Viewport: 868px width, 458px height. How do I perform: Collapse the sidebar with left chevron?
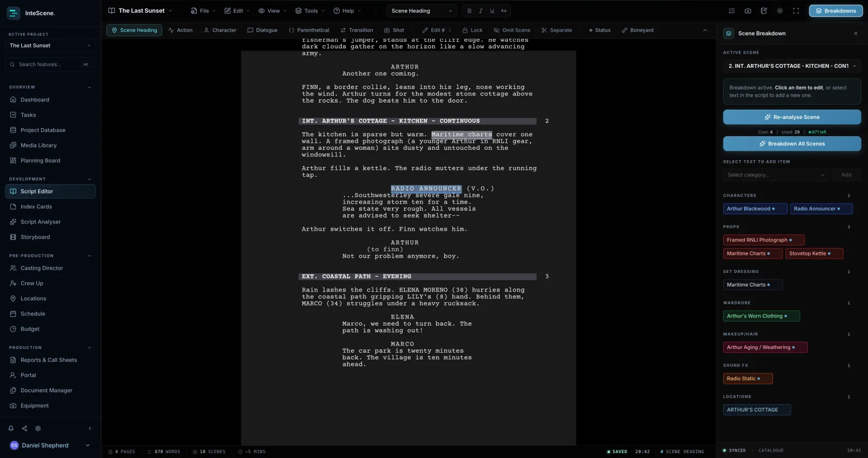coord(90,428)
